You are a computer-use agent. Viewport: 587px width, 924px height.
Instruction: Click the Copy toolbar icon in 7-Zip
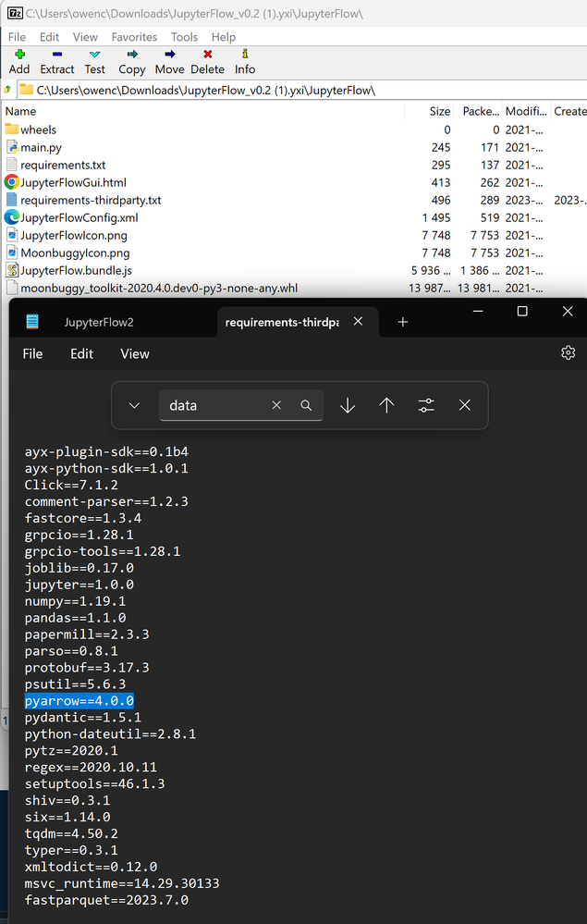[132, 55]
